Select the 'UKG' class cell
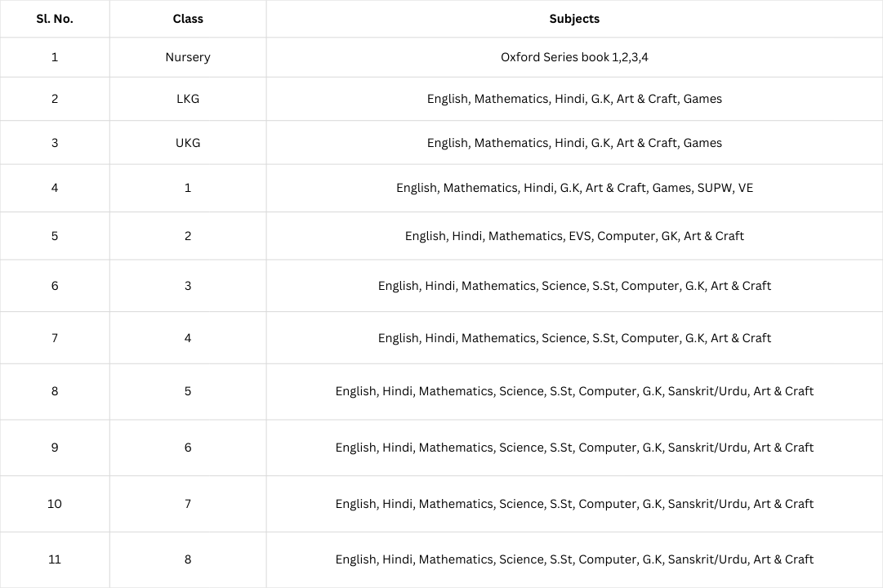 tap(188, 143)
